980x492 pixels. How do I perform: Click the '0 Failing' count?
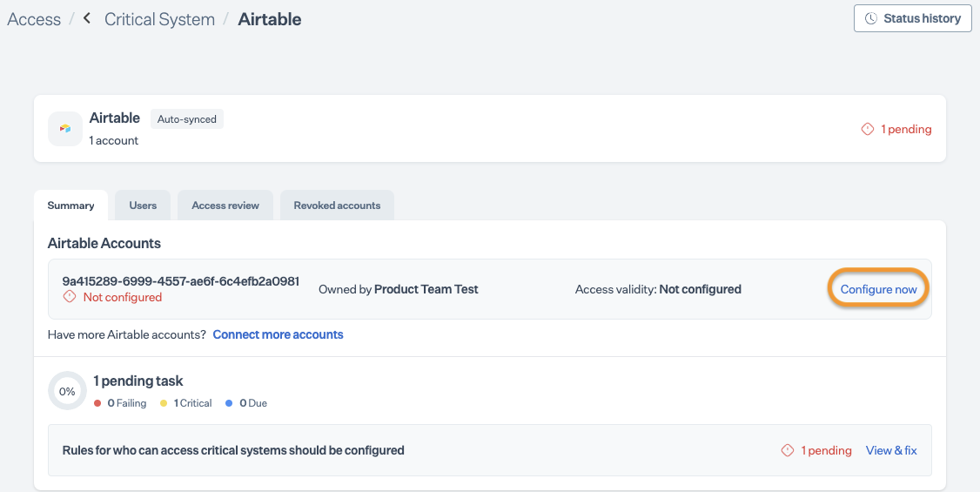(x=127, y=403)
